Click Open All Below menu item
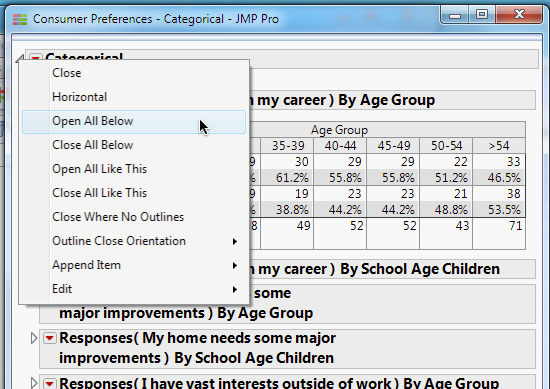This screenshot has height=389, width=550. coord(134,121)
